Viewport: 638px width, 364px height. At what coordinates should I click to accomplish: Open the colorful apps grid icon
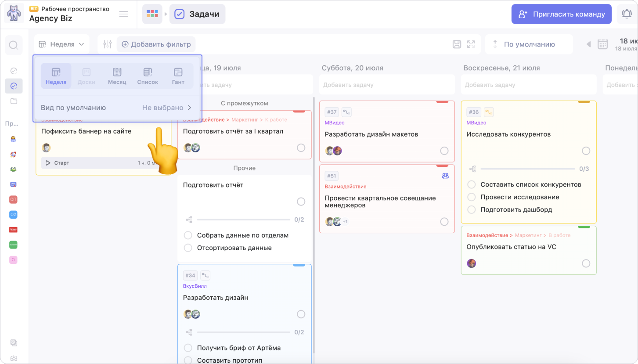coord(152,14)
